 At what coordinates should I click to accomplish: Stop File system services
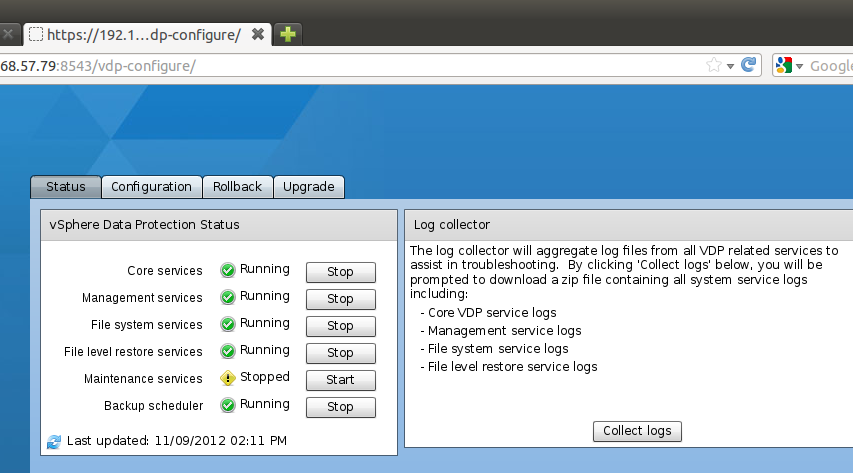(x=341, y=326)
